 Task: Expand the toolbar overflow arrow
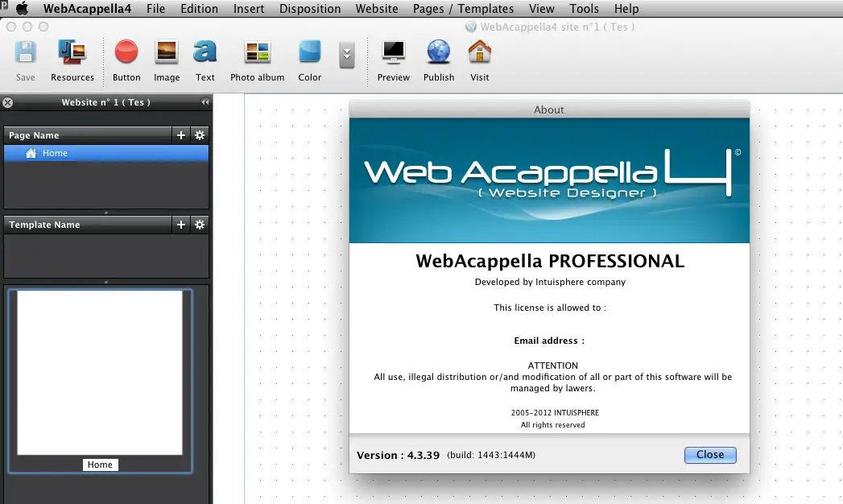(x=347, y=55)
